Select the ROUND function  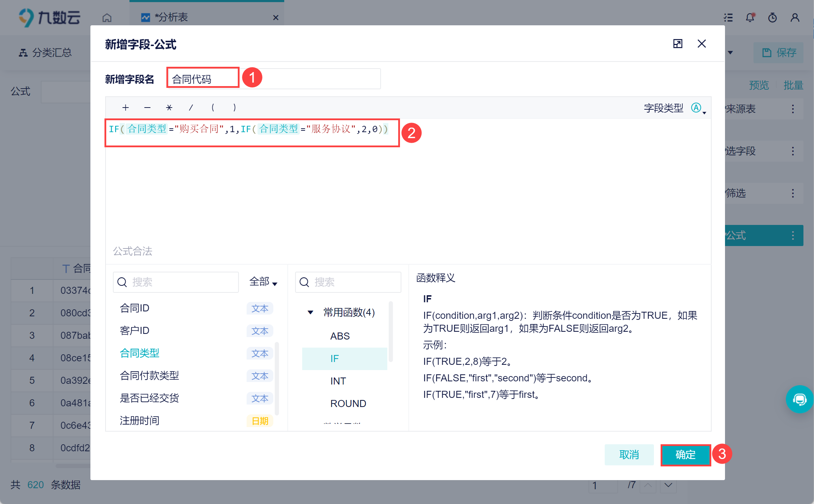[348, 403]
